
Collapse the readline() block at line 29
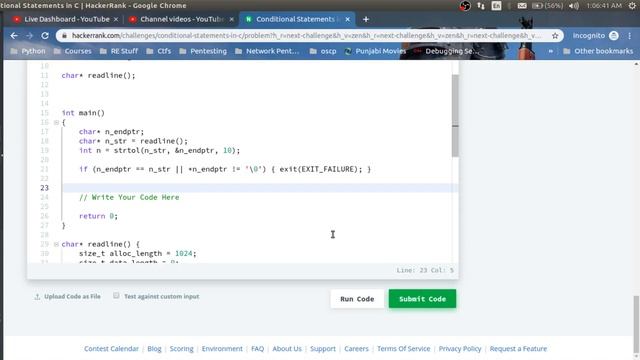[x=56, y=244]
